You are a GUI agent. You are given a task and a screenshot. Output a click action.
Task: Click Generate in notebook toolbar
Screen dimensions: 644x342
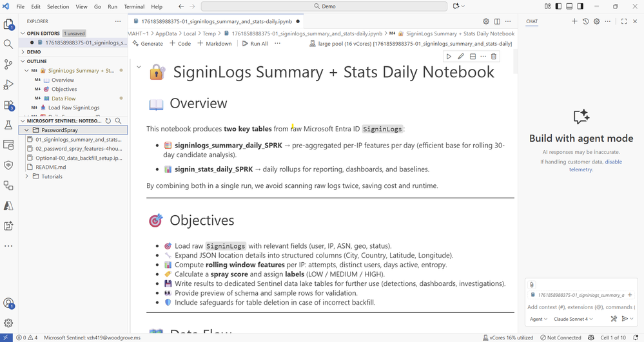click(x=148, y=44)
